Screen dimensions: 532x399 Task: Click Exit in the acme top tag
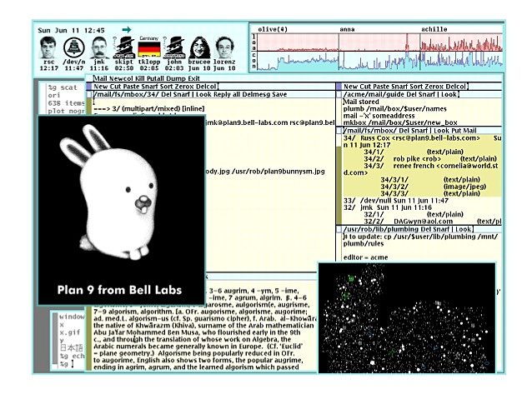pos(193,78)
